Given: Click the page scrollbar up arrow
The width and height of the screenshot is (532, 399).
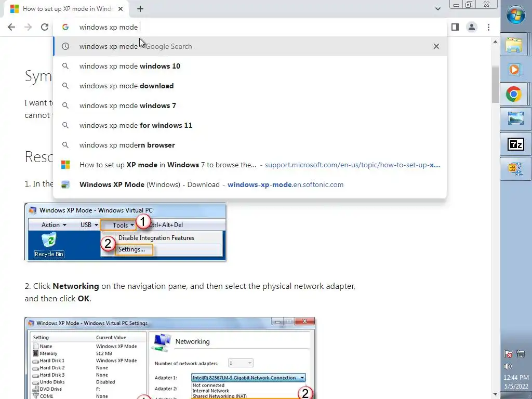Looking at the screenshot, I should tap(495, 42).
